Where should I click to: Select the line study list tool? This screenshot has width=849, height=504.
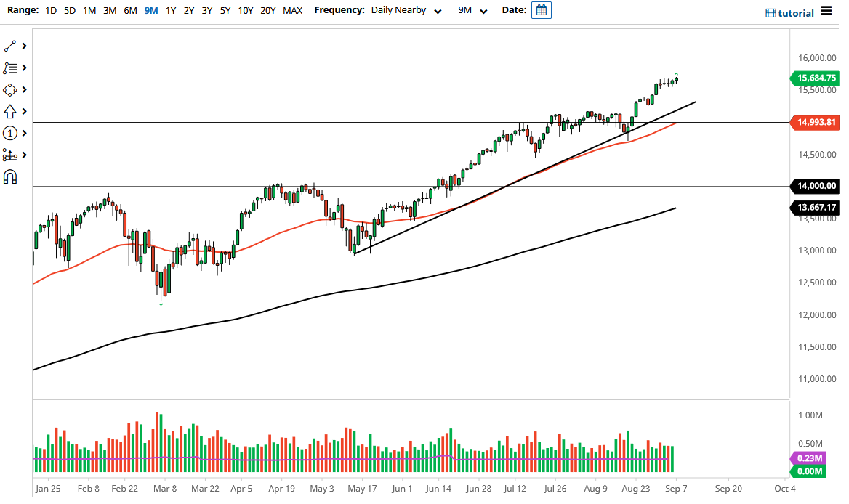coord(10,68)
